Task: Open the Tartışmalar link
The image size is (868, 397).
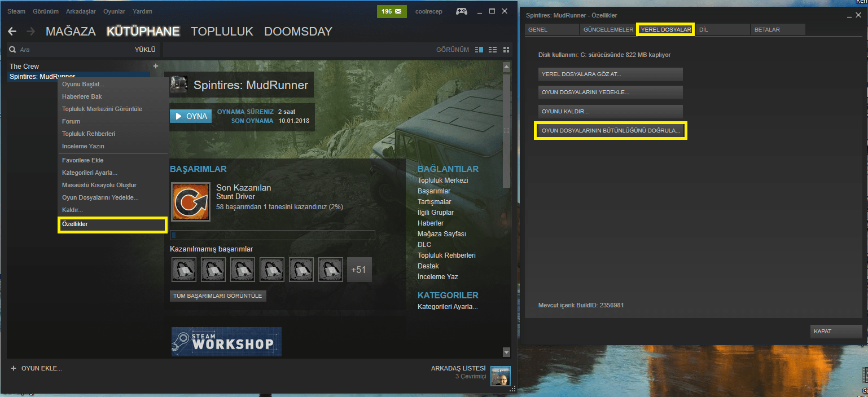Action: point(434,202)
